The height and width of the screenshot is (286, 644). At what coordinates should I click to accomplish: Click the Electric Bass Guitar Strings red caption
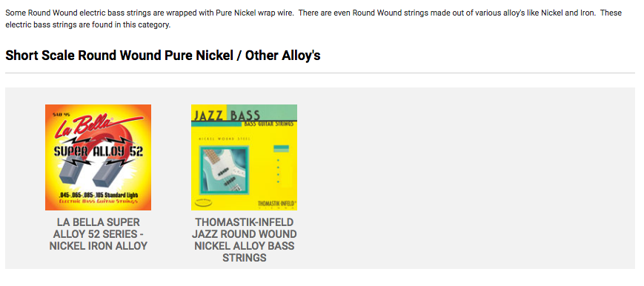98,202
